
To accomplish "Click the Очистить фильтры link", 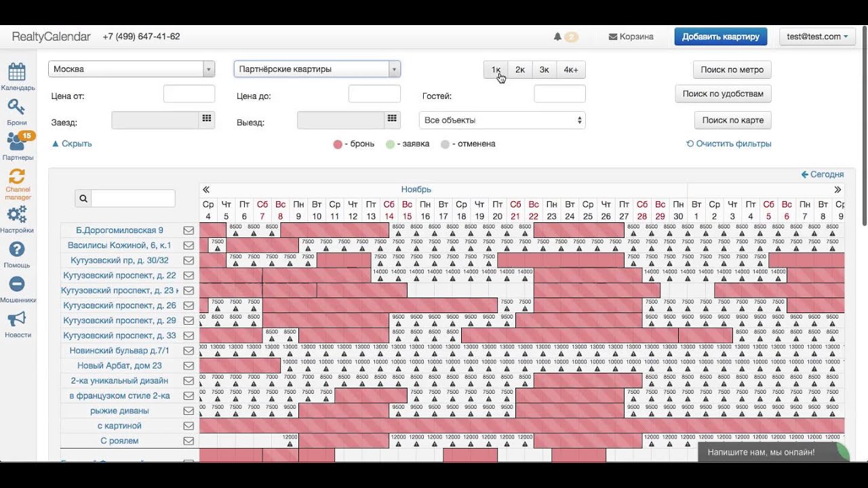I will (729, 144).
